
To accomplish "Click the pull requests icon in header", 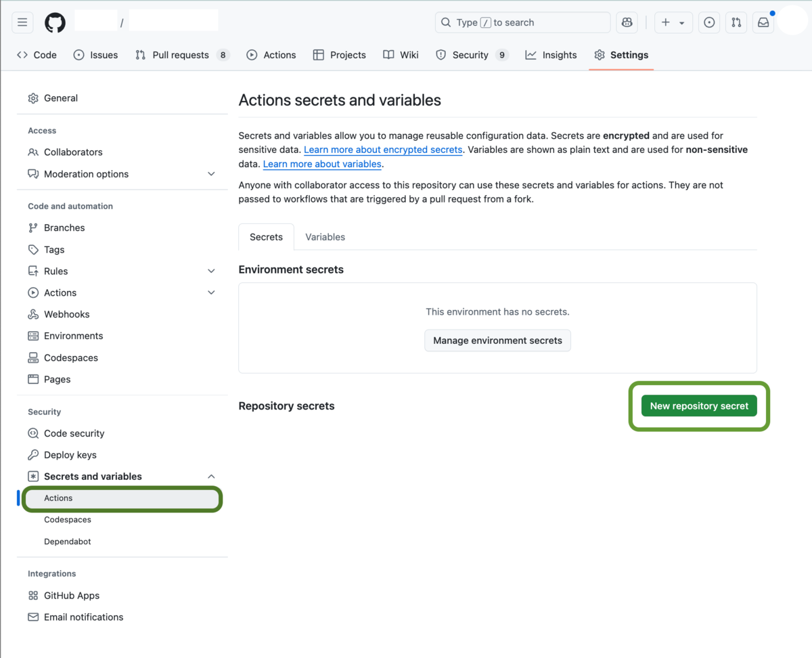I will point(736,22).
